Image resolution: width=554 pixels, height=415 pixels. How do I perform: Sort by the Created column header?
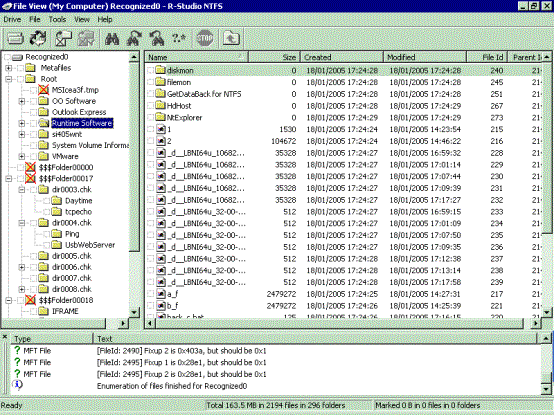point(342,57)
